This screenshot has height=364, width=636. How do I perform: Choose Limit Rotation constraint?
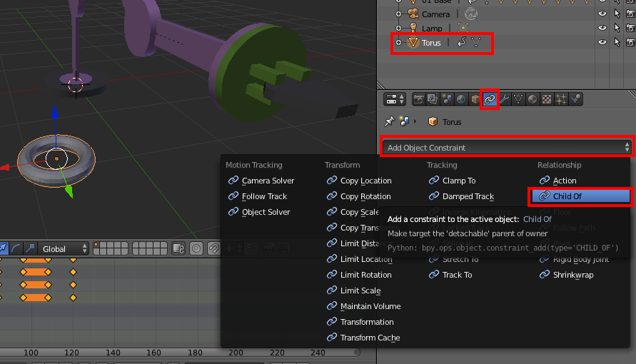point(359,275)
